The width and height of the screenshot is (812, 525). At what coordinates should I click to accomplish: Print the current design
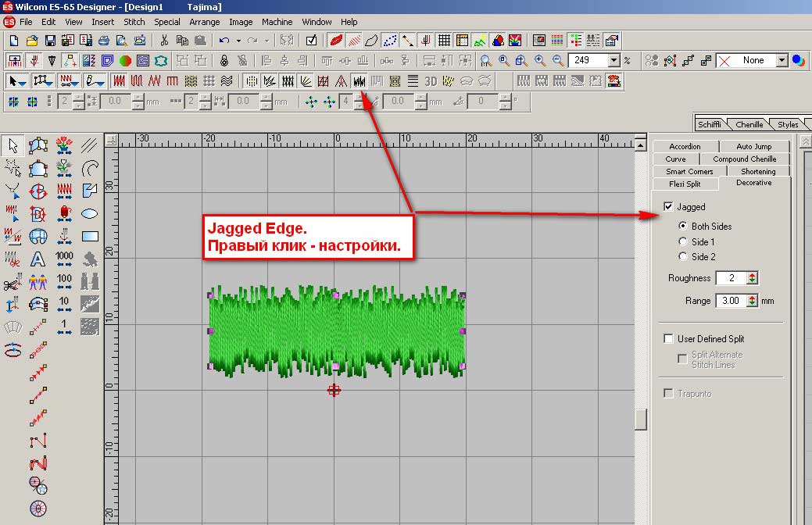point(104,41)
